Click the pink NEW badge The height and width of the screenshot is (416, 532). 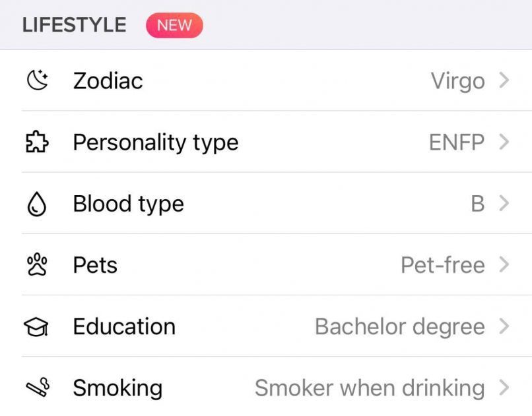coord(175,25)
